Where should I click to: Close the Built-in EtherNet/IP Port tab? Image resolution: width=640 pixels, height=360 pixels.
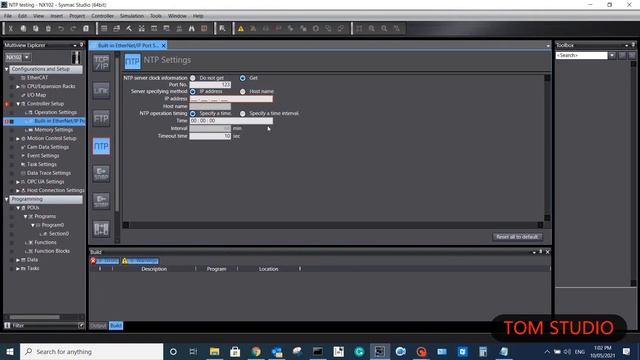tap(164, 46)
